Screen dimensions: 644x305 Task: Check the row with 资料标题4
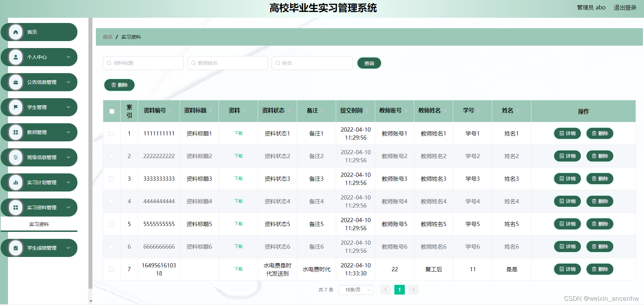[111, 202]
